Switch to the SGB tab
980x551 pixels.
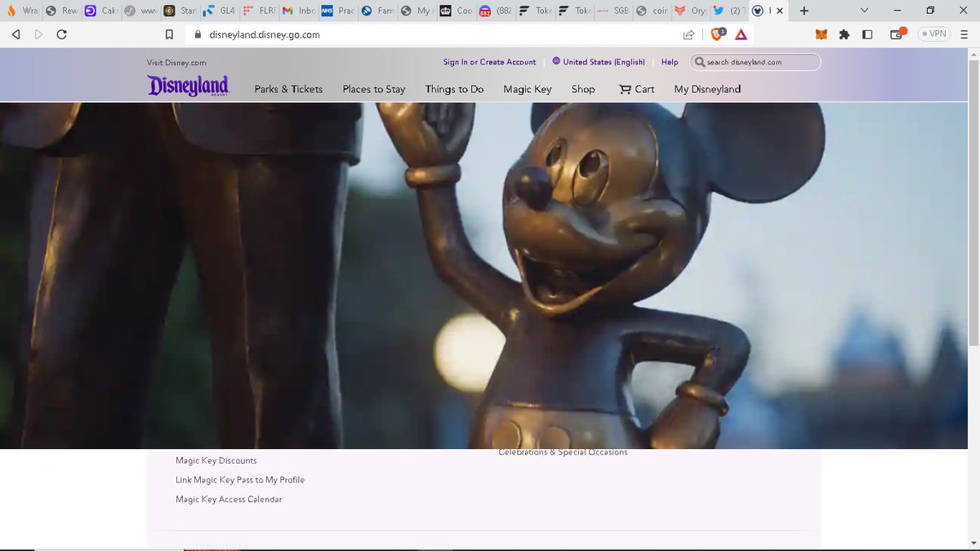[612, 11]
